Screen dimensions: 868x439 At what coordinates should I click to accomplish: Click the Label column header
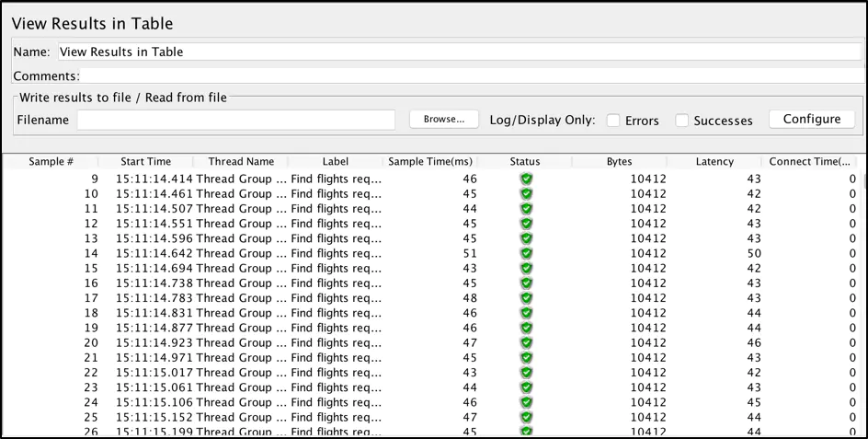pyautogui.click(x=336, y=162)
